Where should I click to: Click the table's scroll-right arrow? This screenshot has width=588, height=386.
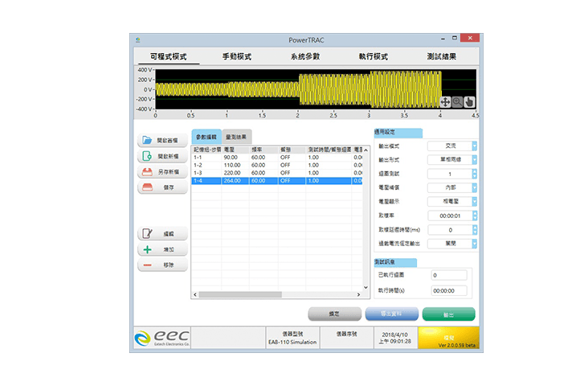click(358, 295)
